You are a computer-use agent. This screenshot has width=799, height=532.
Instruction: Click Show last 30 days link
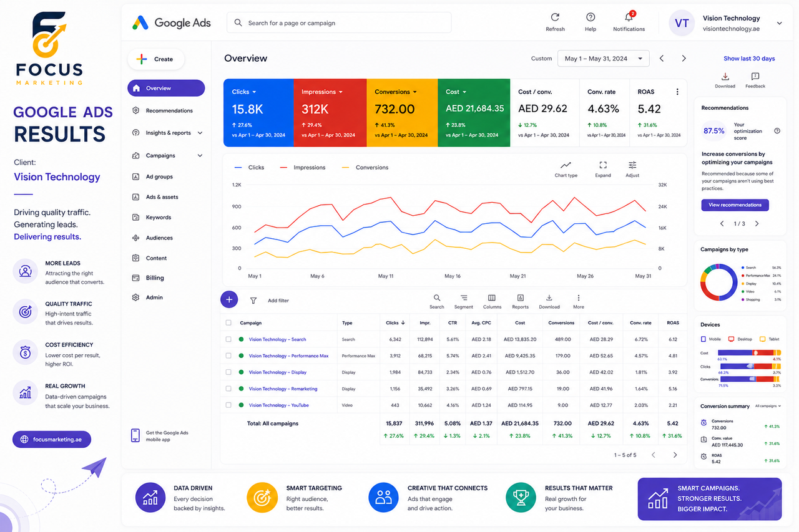coord(749,59)
